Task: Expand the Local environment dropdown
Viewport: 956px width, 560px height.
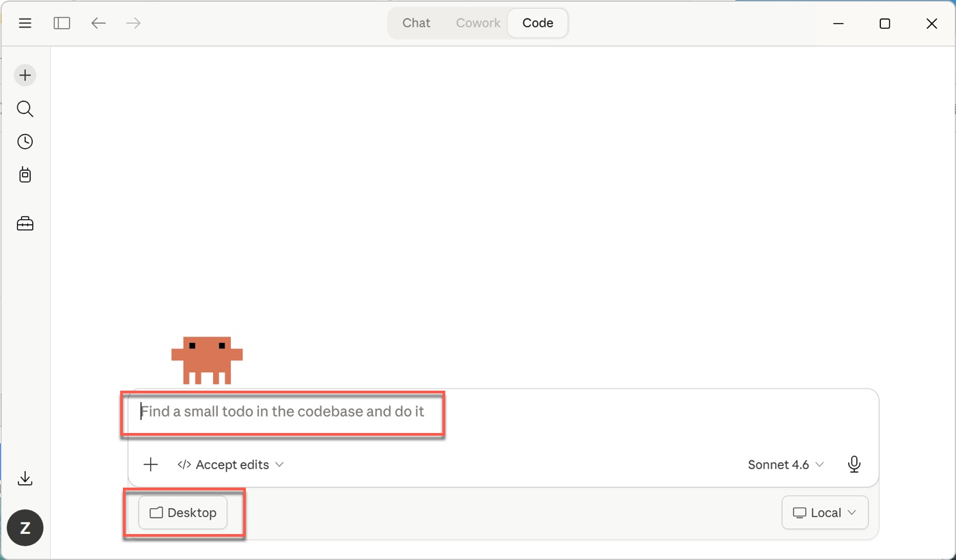Action: (825, 513)
